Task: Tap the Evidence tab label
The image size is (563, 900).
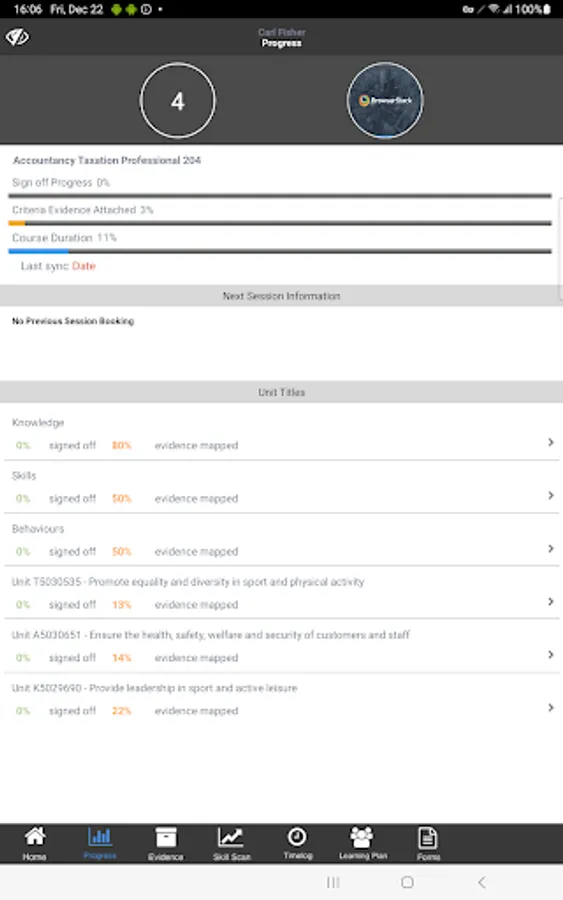Action: pos(166,856)
